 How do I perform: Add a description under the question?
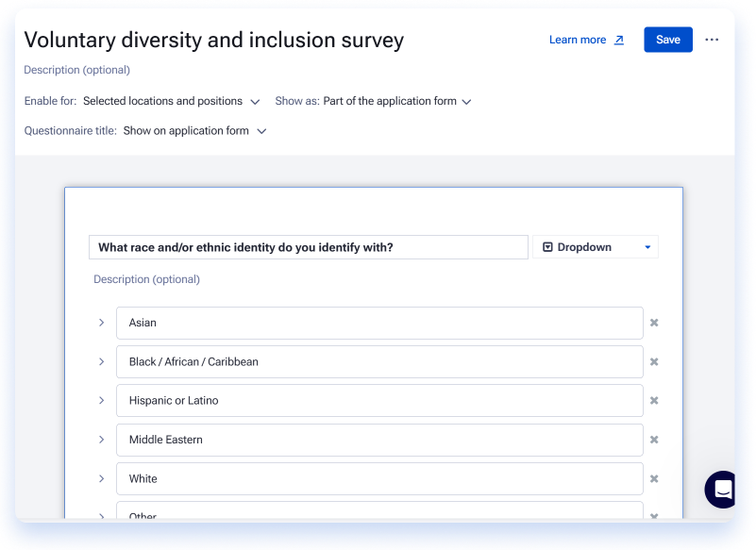146,279
